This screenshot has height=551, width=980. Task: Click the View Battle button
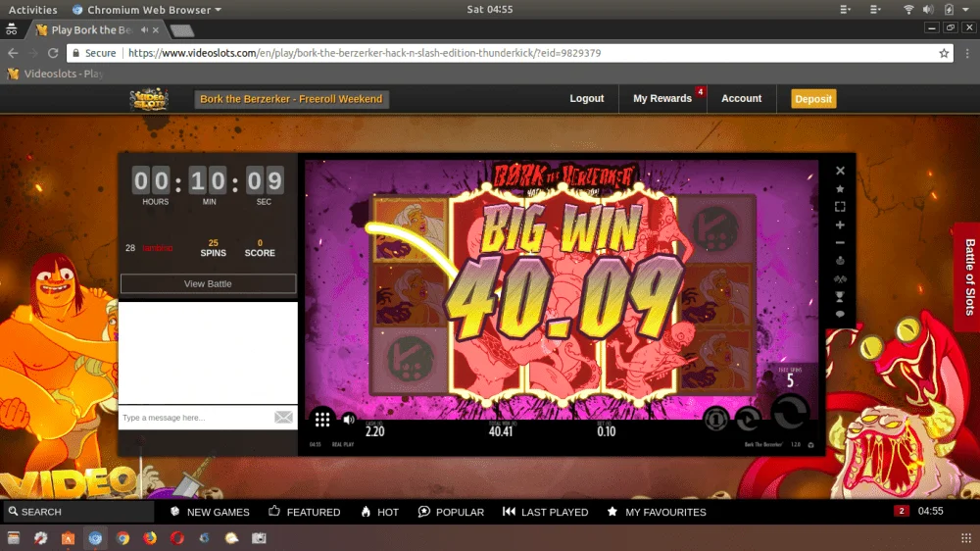(x=208, y=283)
